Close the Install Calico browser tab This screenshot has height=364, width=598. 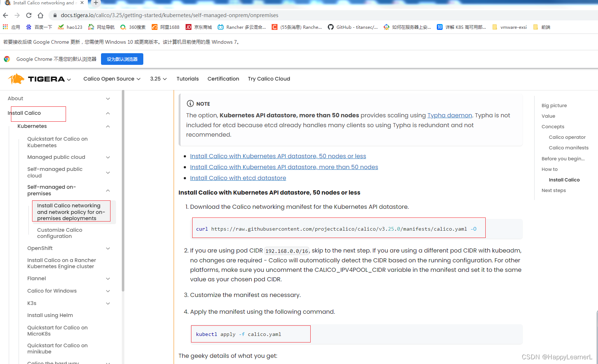(x=82, y=3)
